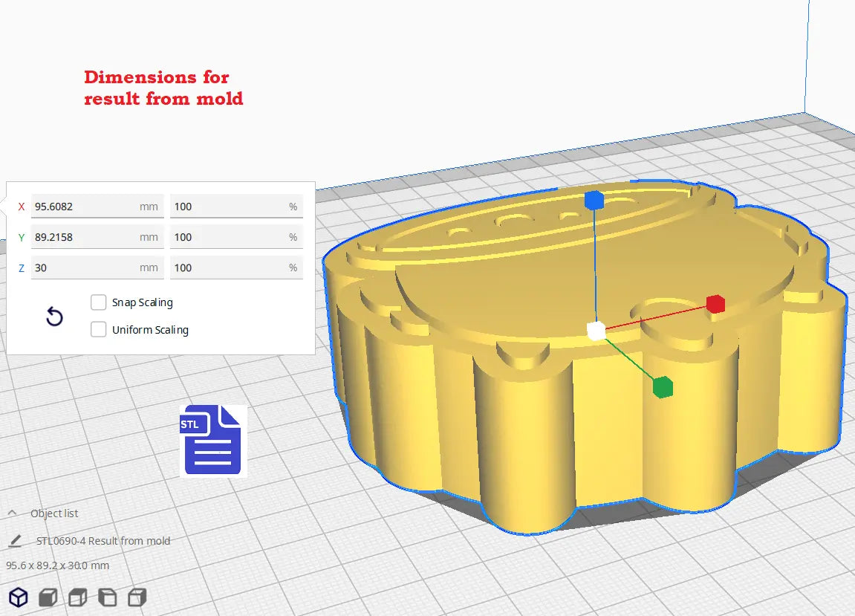Image resolution: width=855 pixels, height=616 pixels.
Task: Click the X dimension mm field
Action: 97,207
